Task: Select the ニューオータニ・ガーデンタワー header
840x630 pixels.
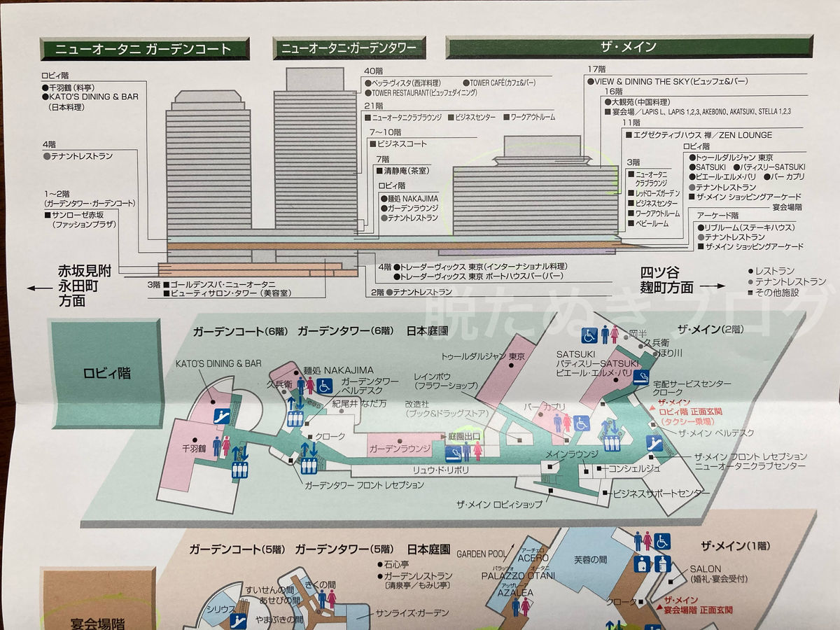Action: point(349,48)
